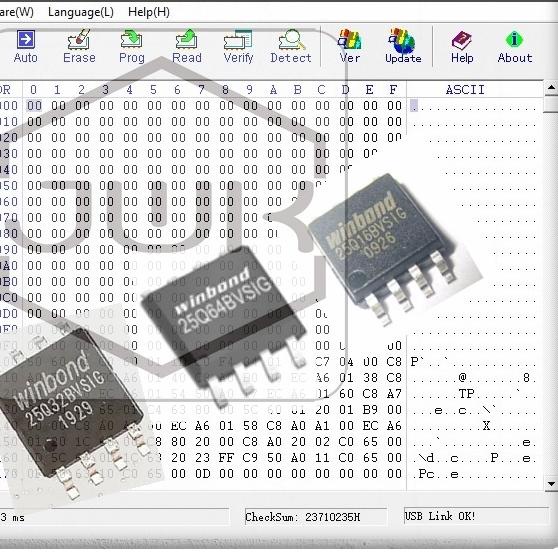
Task: Open version info via Ver icon
Action: (x=350, y=47)
